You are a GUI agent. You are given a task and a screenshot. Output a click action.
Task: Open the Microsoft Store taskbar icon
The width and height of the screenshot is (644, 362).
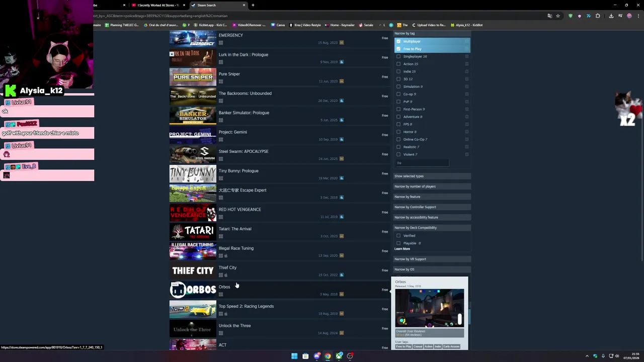click(x=305, y=356)
